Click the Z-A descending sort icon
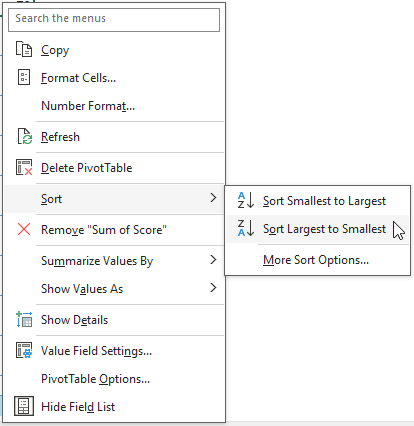 coord(246,228)
